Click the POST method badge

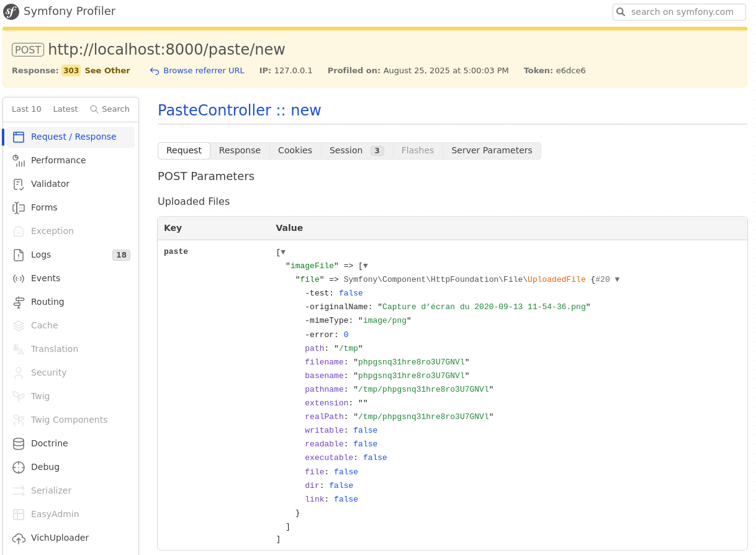point(28,50)
